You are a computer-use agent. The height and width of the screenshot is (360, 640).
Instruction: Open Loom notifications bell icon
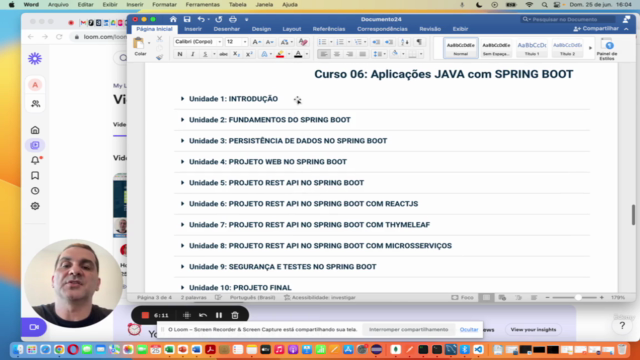[35, 160]
